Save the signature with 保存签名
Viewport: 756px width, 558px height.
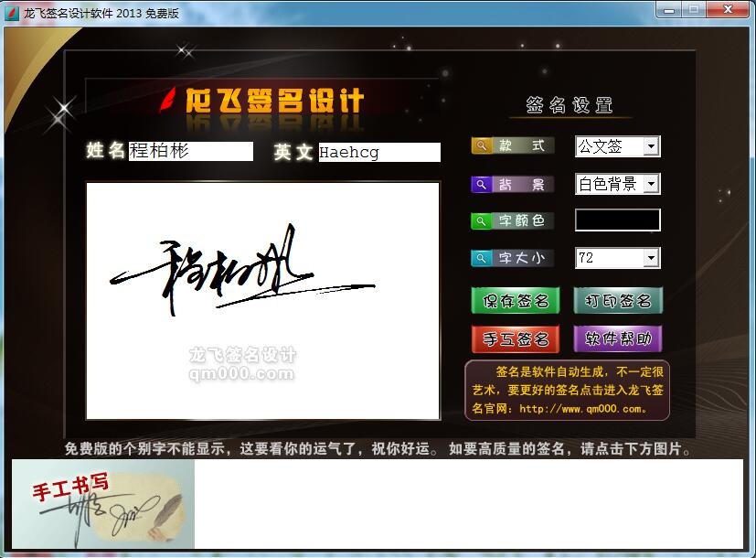pos(516,301)
